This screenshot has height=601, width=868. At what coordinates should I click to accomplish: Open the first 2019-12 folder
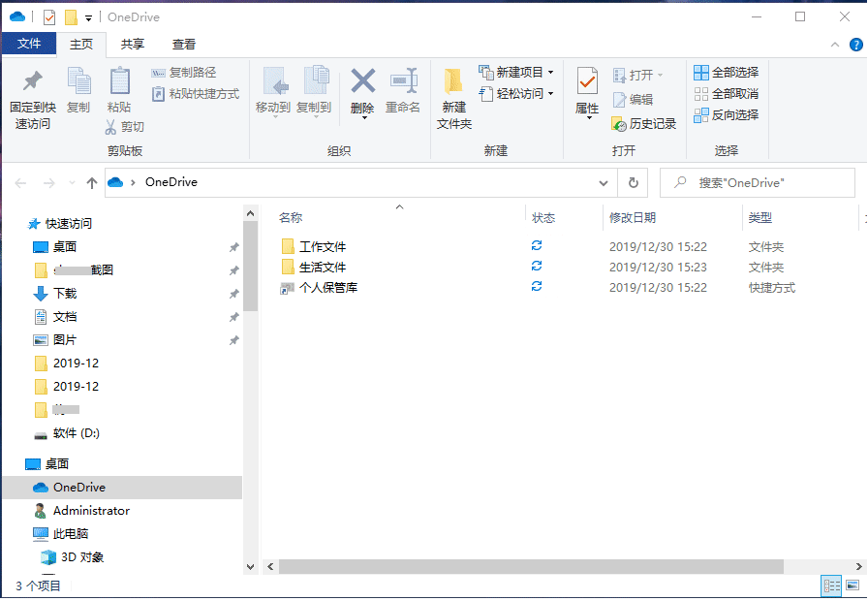(x=76, y=364)
